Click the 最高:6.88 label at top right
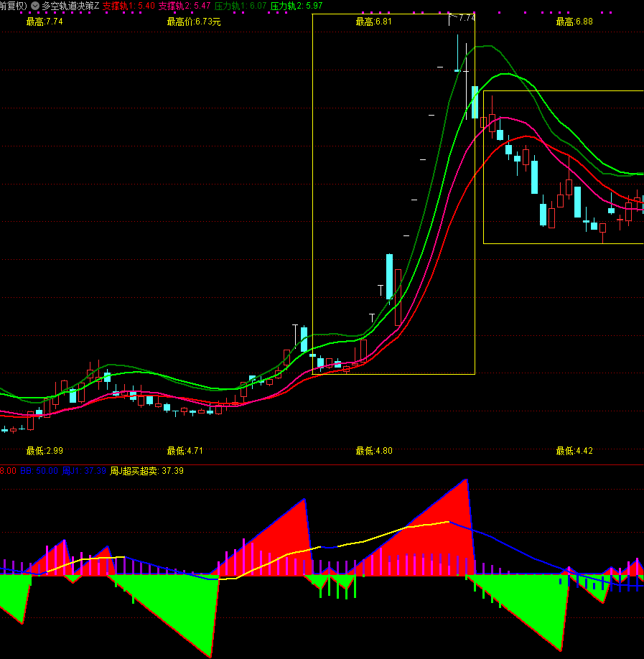Image resolution: width=644 pixels, height=659 pixels. [574, 22]
